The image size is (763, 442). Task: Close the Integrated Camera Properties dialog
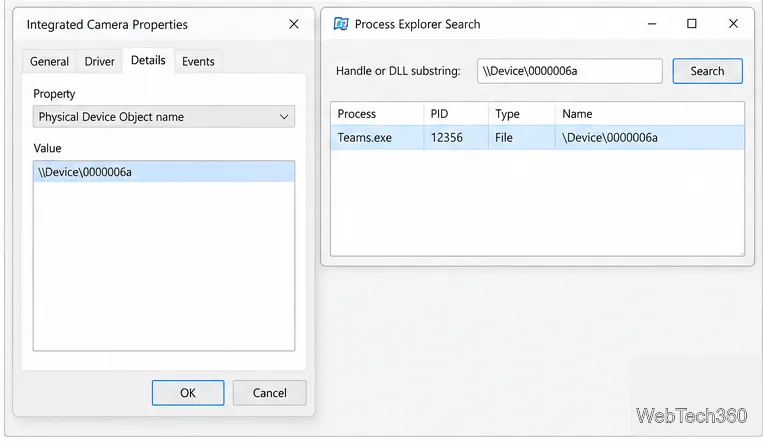tap(293, 24)
